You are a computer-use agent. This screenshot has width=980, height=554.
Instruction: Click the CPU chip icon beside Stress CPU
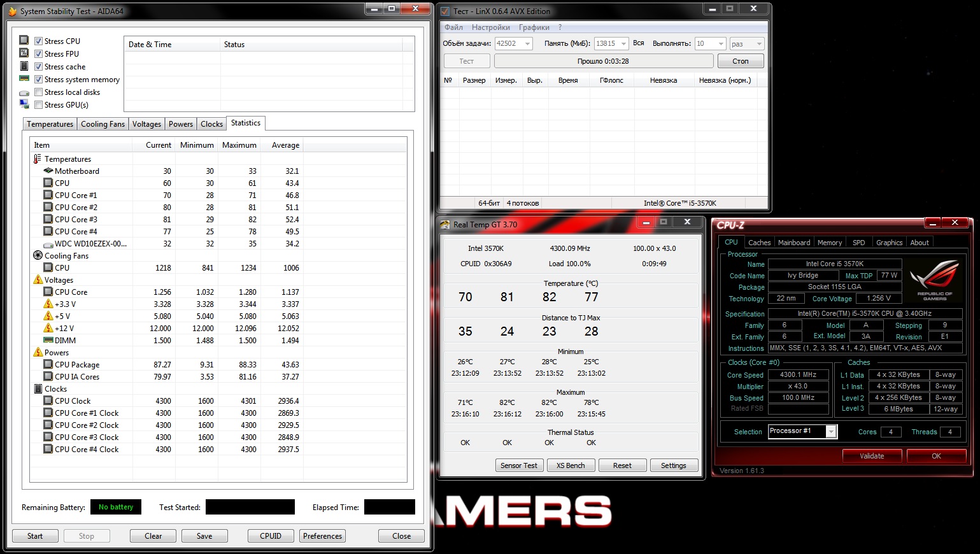point(24,40)
